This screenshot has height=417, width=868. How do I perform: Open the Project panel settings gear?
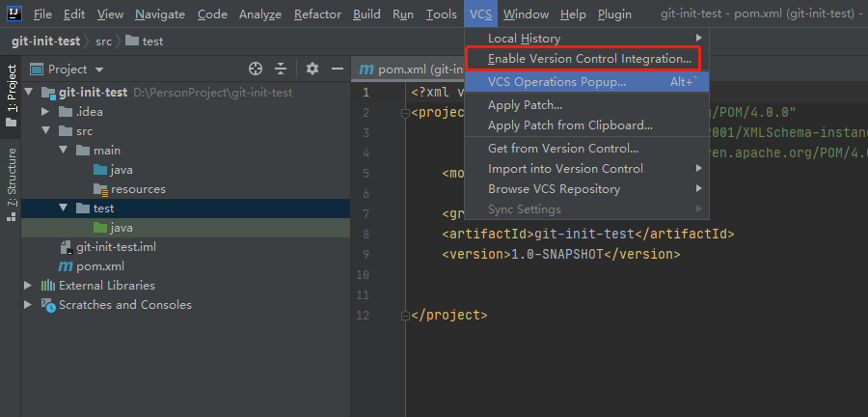point(312,69)
